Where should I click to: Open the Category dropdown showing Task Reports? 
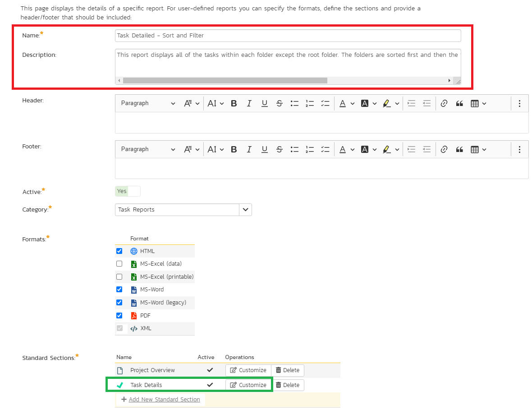coord(245,210)
